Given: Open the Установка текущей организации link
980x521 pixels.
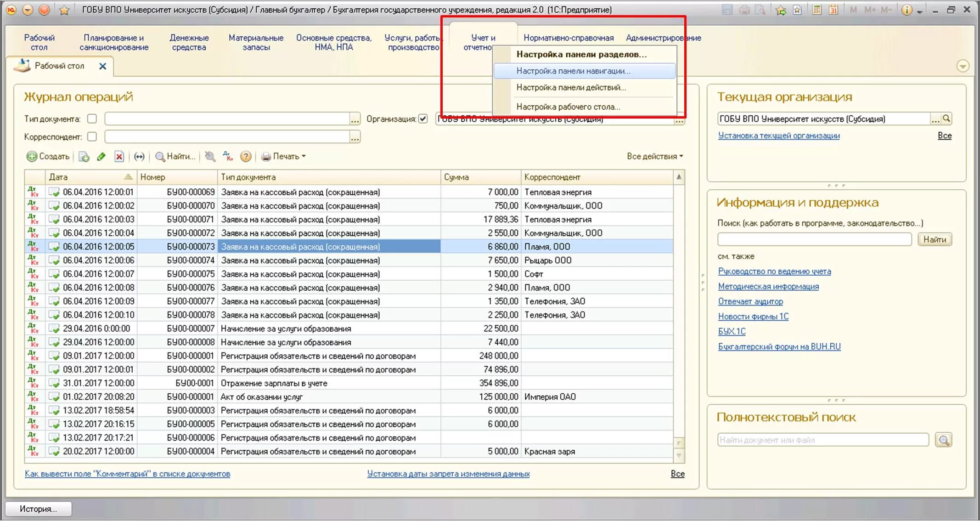Looking at the screenshot, I should (778, 136).
